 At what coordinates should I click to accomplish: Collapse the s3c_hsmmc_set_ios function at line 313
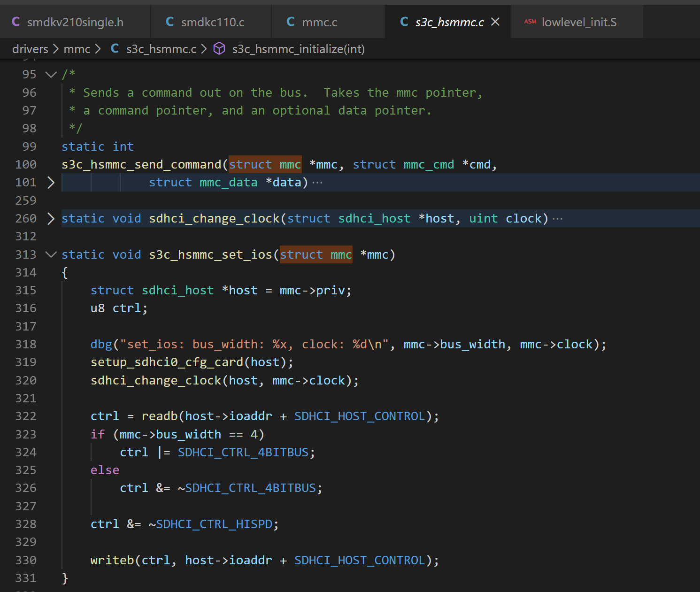pos(51,254)
